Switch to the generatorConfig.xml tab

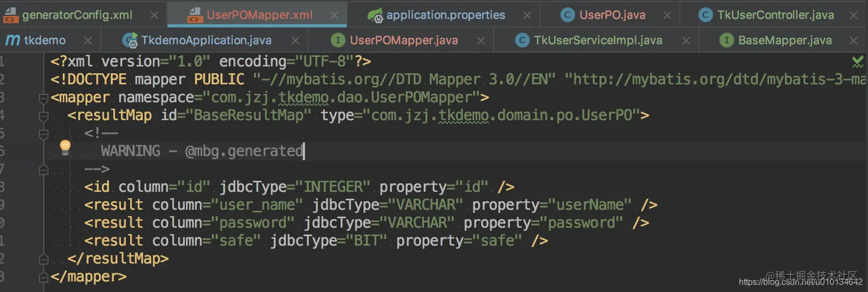83,15
